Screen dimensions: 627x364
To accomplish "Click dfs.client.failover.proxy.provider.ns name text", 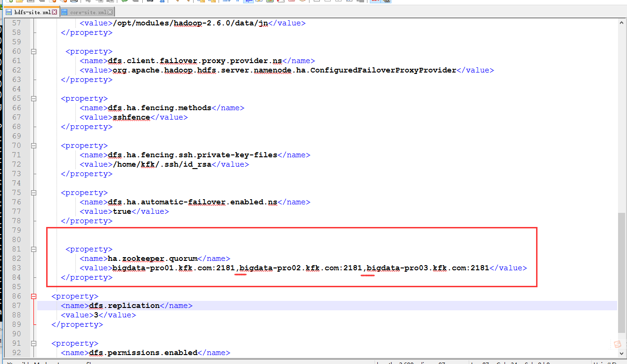I will 195,61.
